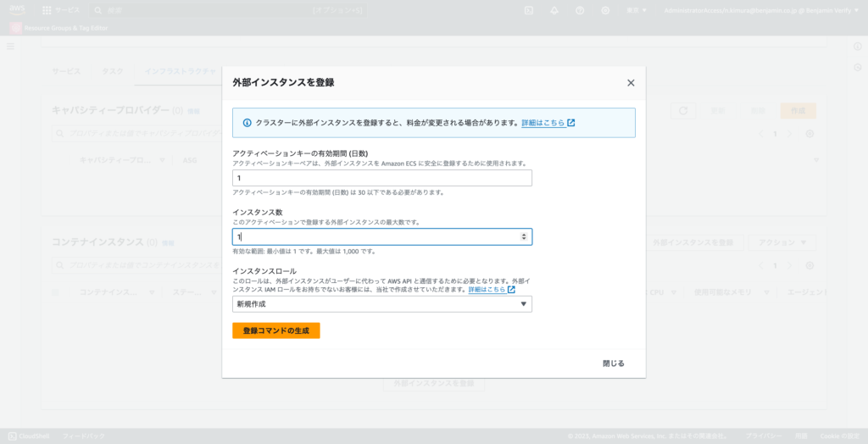Click the refresh button in キャパシティープロバイダー panel

click(683, 111)
